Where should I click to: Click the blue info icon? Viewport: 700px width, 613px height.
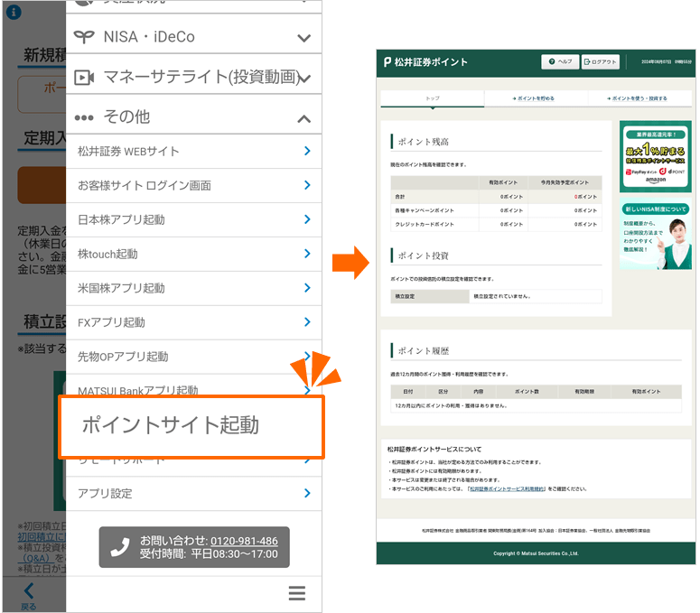click(14, 12)
